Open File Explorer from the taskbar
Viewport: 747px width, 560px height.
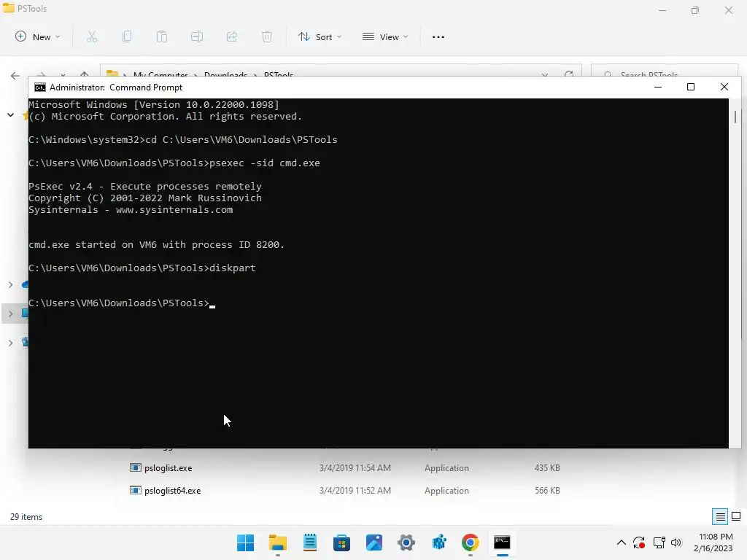coord(278,542)
